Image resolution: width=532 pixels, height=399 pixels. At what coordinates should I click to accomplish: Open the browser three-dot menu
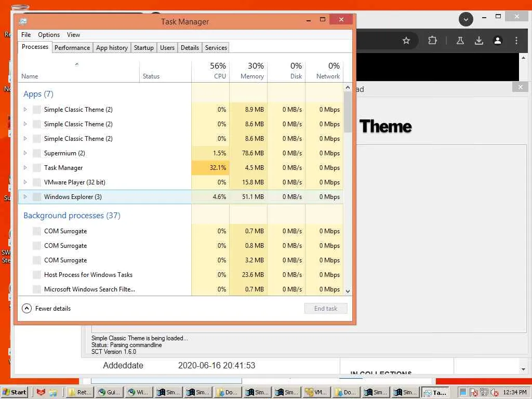[x=516, y=41]
